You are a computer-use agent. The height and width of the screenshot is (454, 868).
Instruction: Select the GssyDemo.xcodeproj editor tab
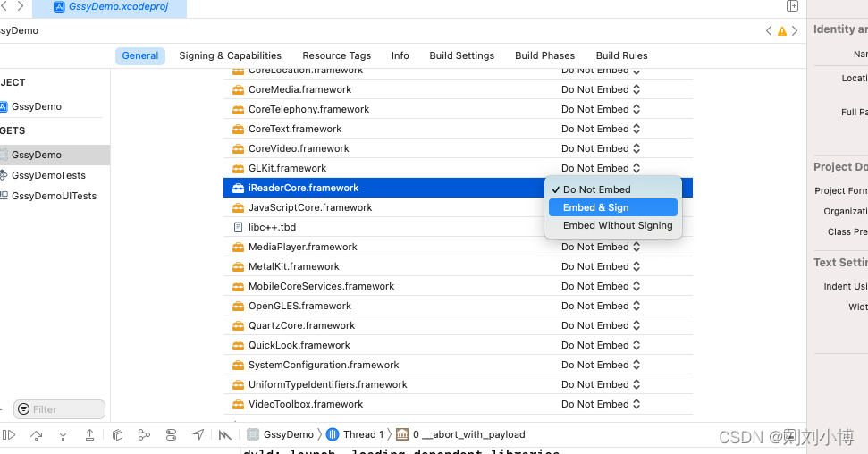tap(110, 8)
